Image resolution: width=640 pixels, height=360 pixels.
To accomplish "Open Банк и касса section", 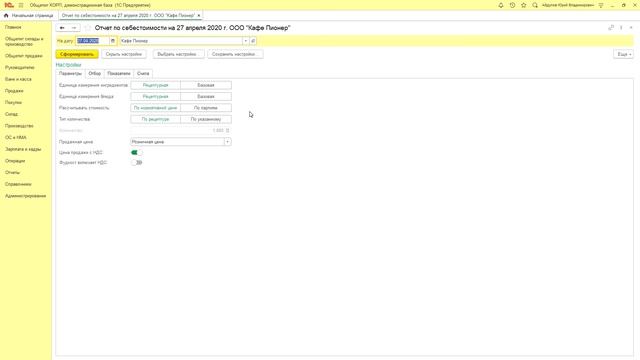I will pos(18,79).
